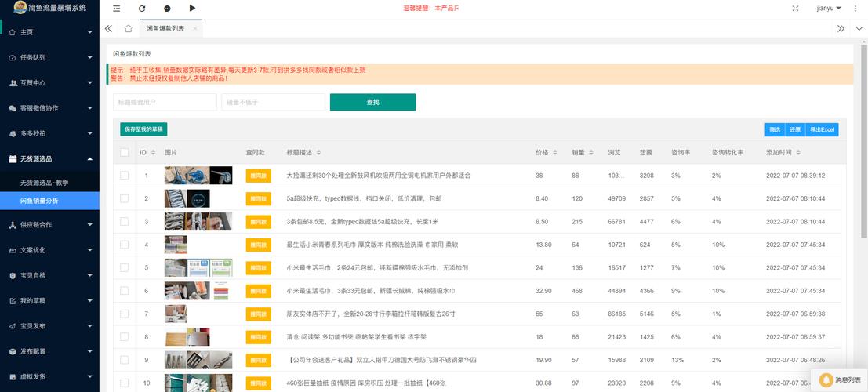Image resolution: width=868 pixels, height=392 pixels.
Task: Open 多多秒拍 in the sidebar
Action: coord(50,133)
